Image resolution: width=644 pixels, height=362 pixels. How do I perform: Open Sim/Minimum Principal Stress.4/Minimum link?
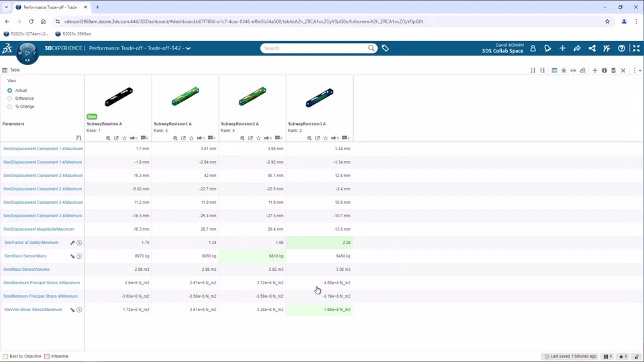pyautogui.click(x=40, y=296)
